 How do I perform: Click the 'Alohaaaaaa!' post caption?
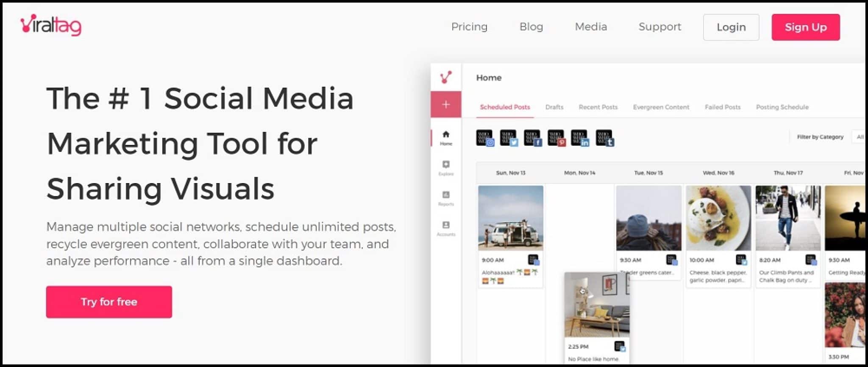coord(510,276)
